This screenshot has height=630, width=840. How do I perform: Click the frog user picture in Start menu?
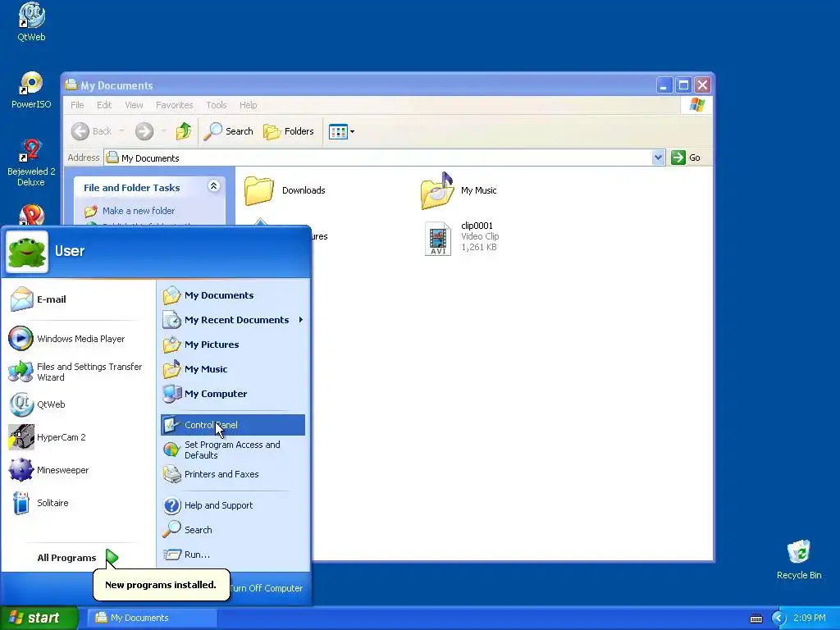tap(27, 252)
